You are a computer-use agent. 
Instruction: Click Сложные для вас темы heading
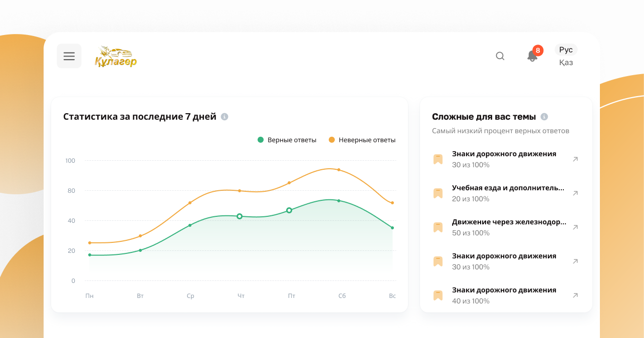coord(484,117)
